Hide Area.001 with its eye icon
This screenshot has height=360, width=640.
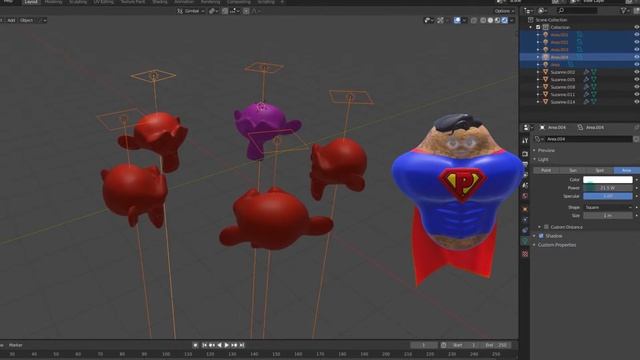pyautogui.click(x=636, y=35)
